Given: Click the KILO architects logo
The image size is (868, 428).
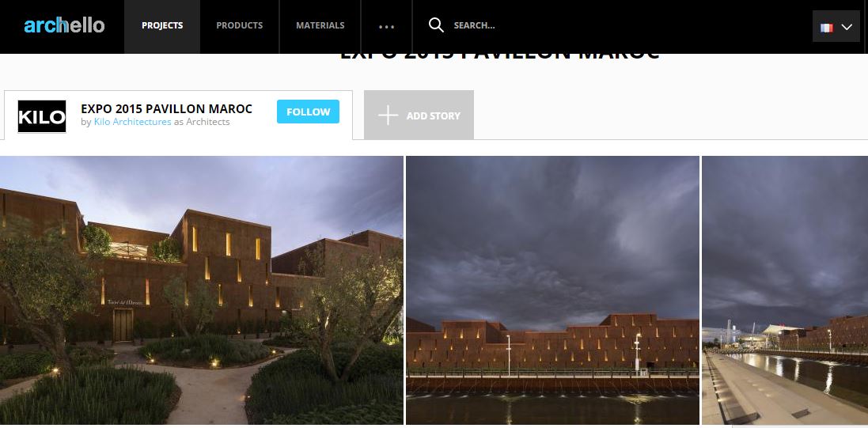Looking at the screenshot, I should [41, 116].
